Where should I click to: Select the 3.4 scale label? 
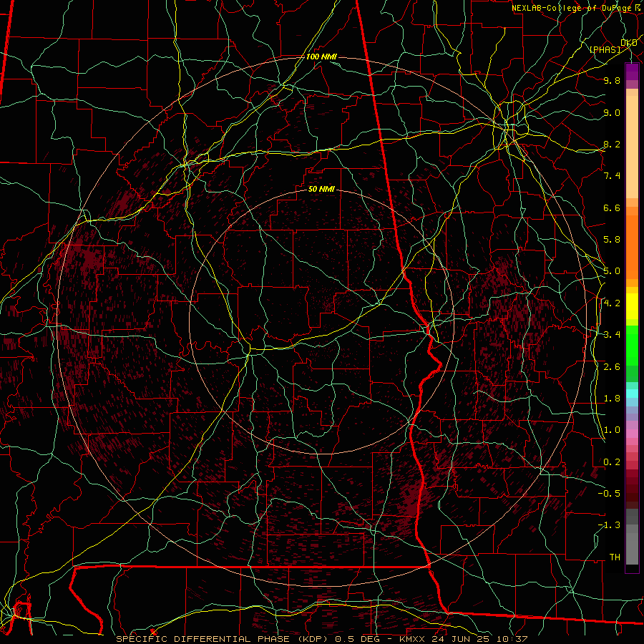tap(612, 335)
